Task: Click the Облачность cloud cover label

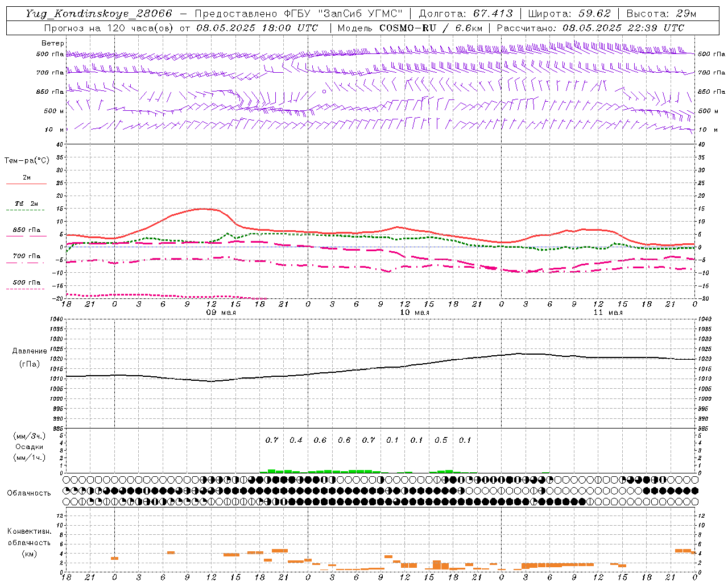Action: 29,493
